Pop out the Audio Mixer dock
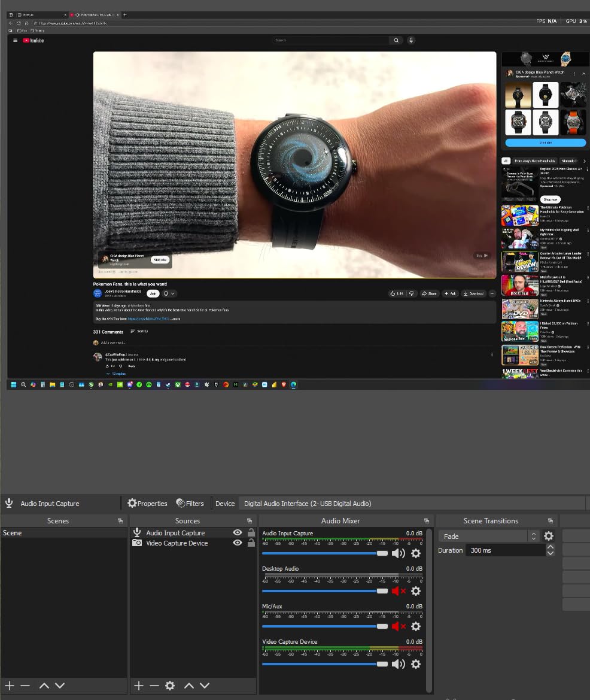The height and width of the screenshot is (700, 590). pos(426,521)
